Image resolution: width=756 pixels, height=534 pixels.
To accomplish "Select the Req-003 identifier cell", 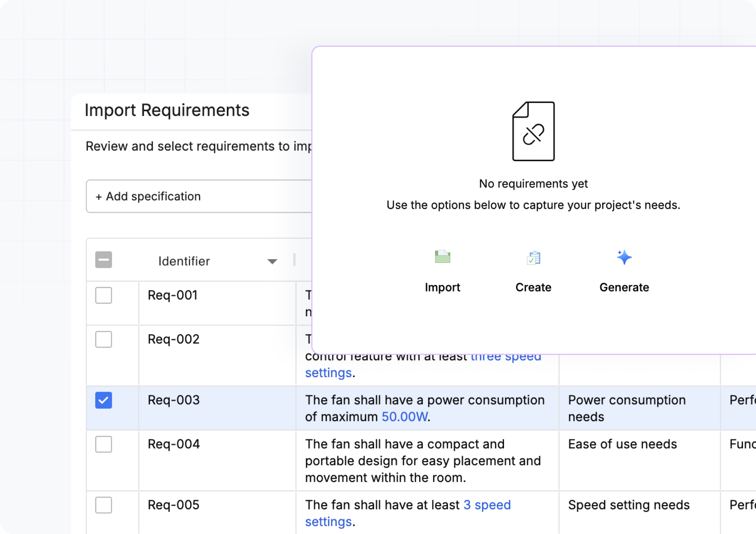I will click(217, 408).
